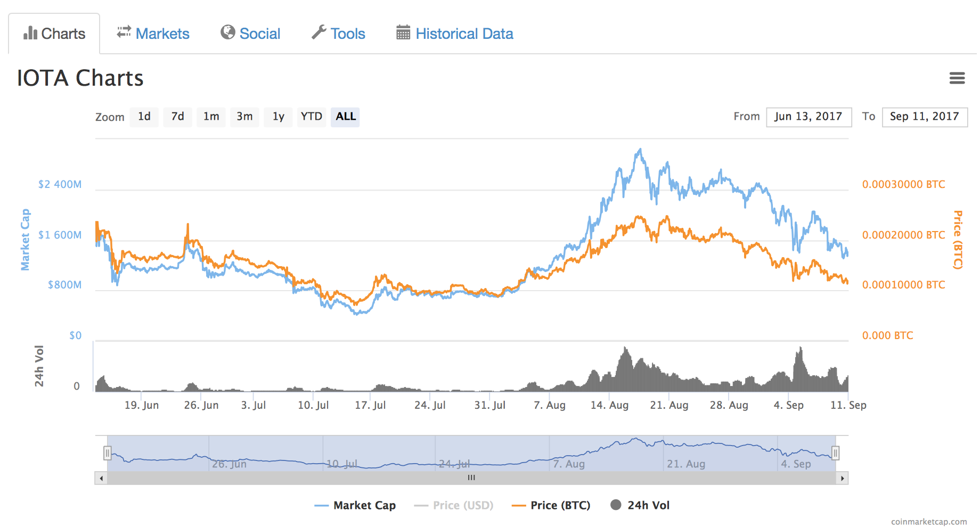This screenshot has height=527, width=980.
Task: Click the calendar icon beside Historical Data
Action: (x=403, y=32)
